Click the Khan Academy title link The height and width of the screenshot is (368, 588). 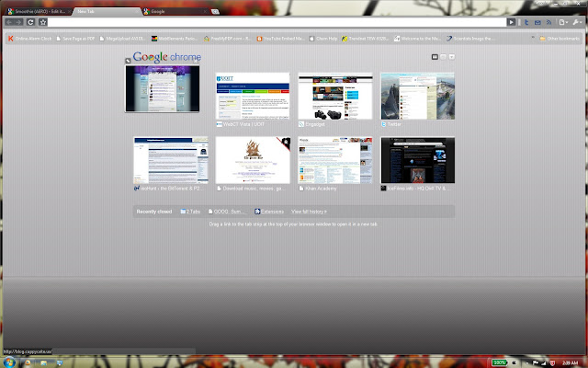pos(321,188)
